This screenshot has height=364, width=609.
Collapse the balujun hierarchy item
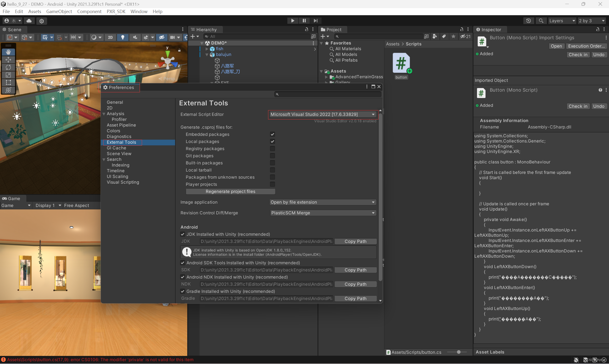click(x=207, y=54)
